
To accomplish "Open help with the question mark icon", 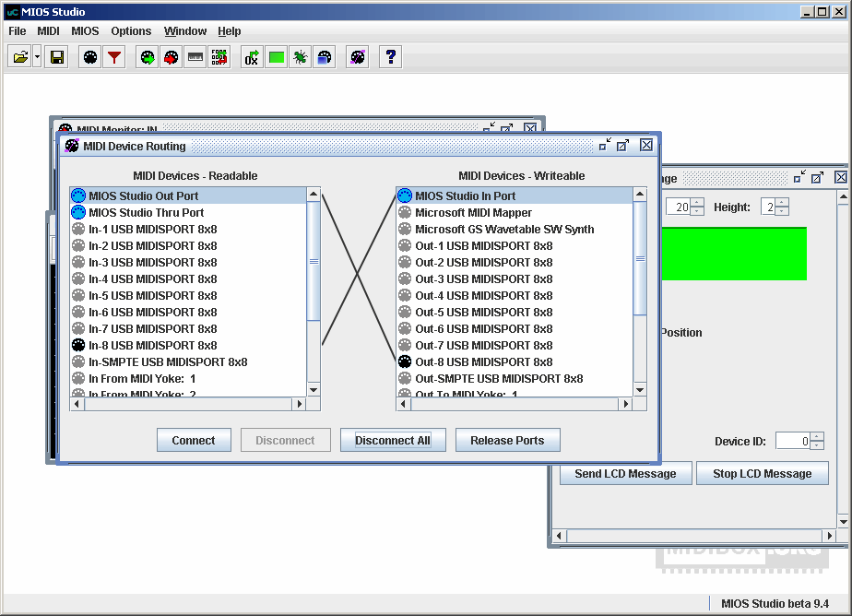I will (x=391, y=57).
